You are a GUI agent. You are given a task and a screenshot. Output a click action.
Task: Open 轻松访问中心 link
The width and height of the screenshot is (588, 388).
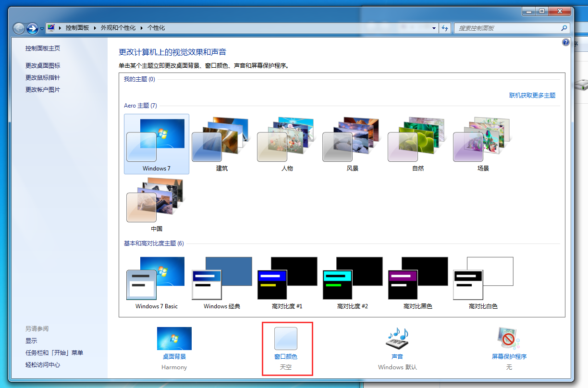pyautogui.click(x=43, y=365)
